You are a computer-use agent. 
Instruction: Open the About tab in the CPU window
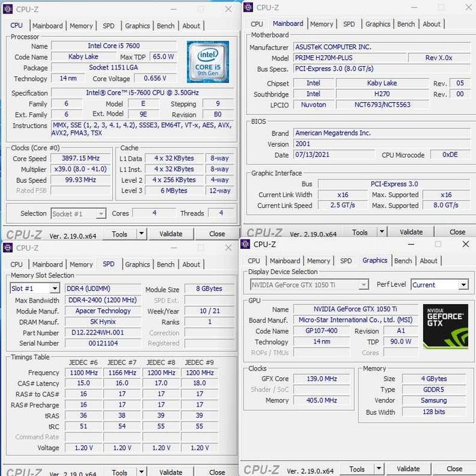click(191, 26)
